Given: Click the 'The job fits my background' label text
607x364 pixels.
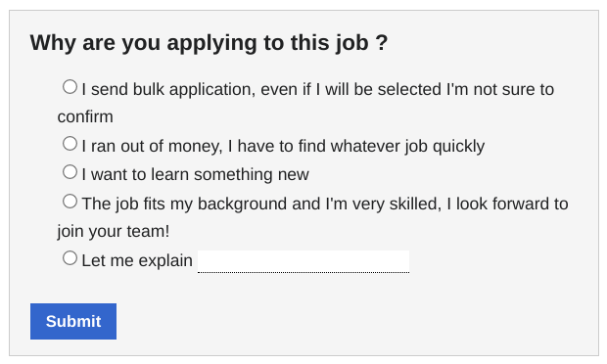Looking at the screenshot, I should 312,217.
